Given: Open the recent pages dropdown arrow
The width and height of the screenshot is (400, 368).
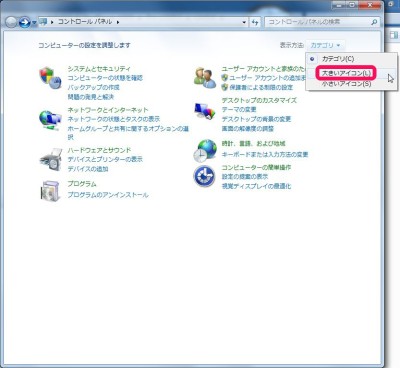Looking at the screenshot, I should pos(34,23).
